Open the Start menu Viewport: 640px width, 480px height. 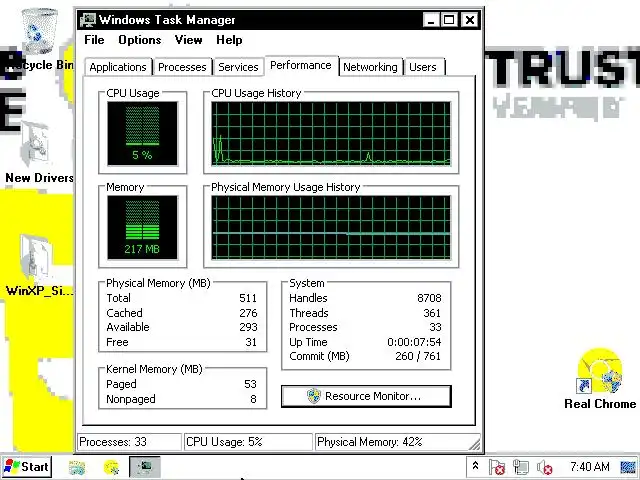click(x=27, y=467)
